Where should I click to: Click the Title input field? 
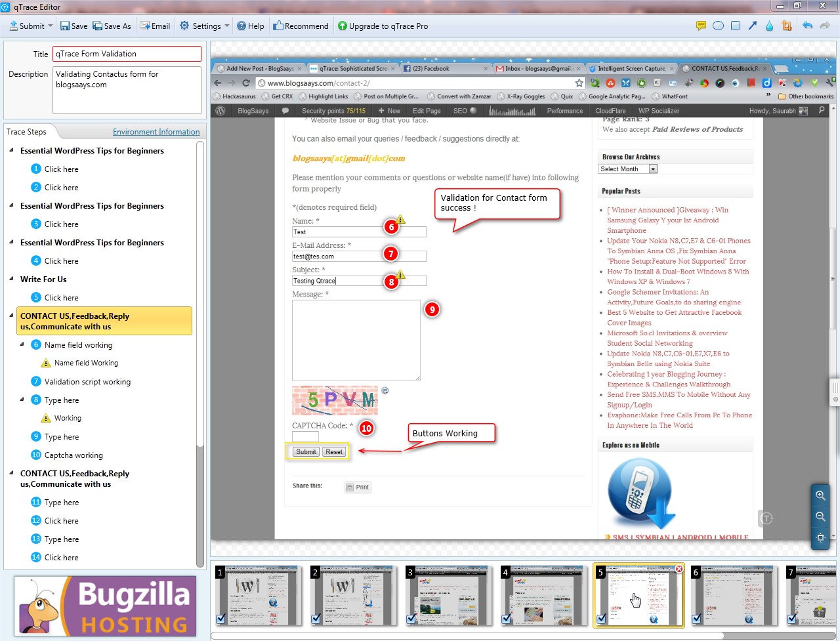[127, 54]
